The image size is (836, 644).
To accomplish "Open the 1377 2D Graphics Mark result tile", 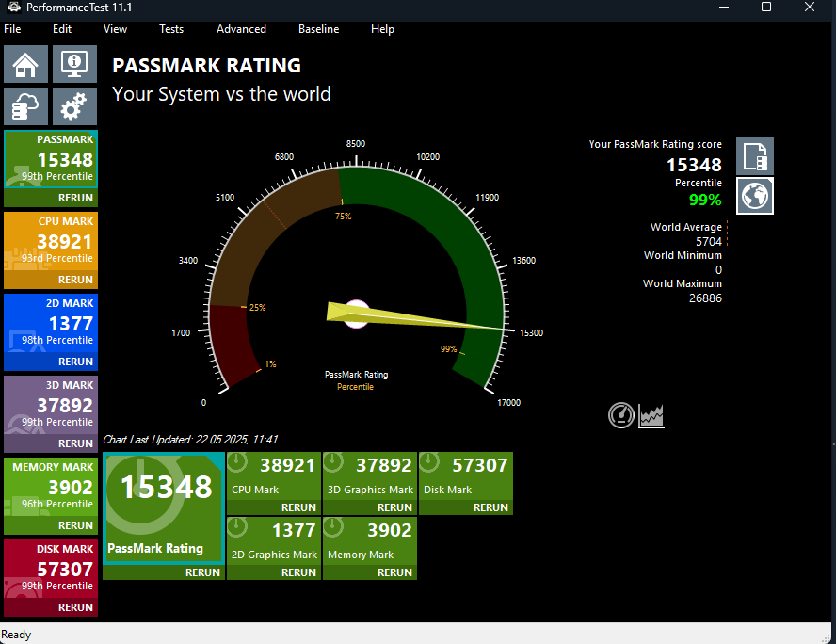I will [x=274, y=541].
